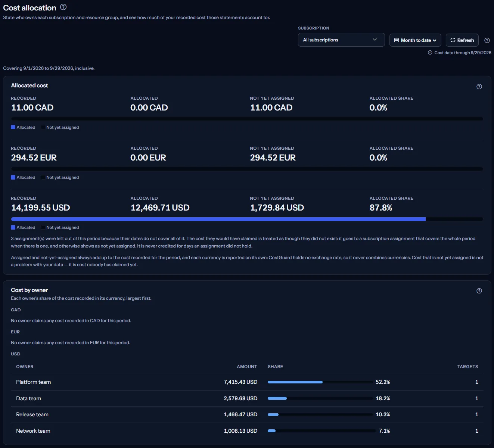Click the Allocated cost card title
The width and height of the screenshot is (494, 448).
[29, 85]
